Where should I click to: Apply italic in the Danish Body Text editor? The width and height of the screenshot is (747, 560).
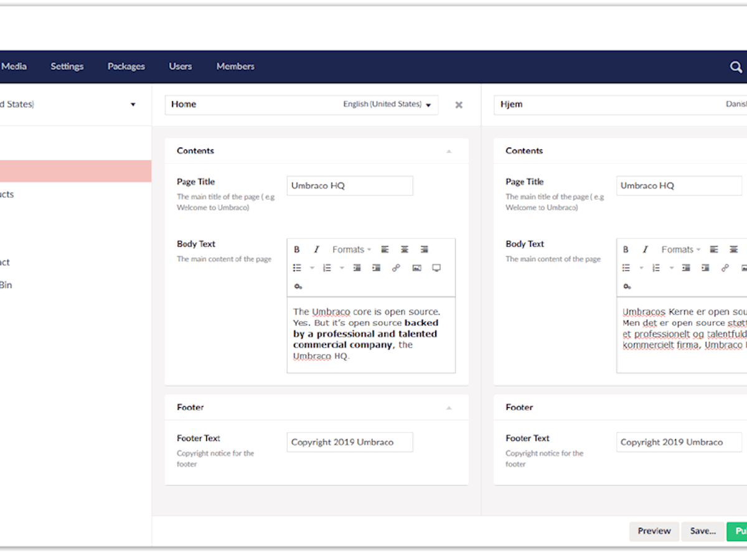(x=646, y=250)
